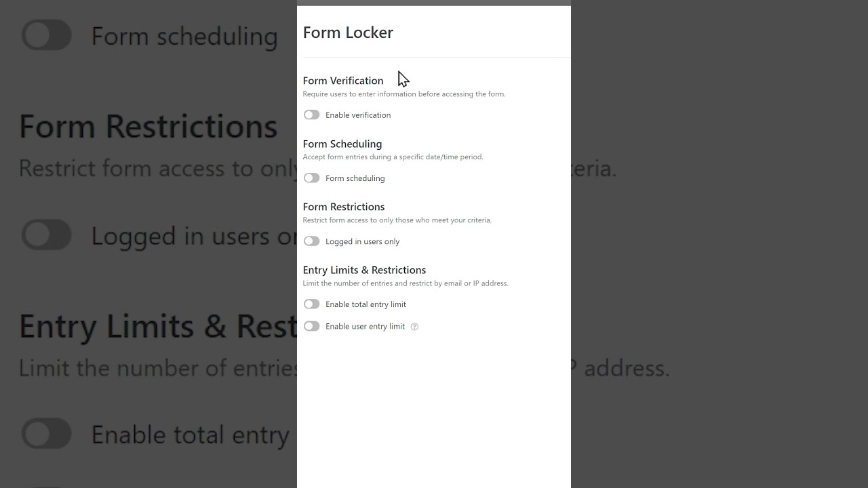Viewport: 868px width, 488px height.
Task: Click the help icon beside user entry limit
Action: 414,327
